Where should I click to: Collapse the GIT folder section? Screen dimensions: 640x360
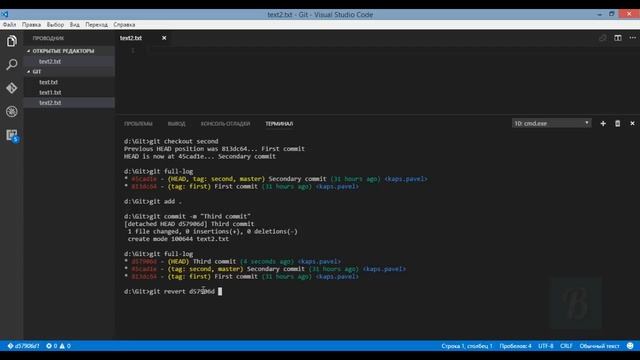click(69, 71)
